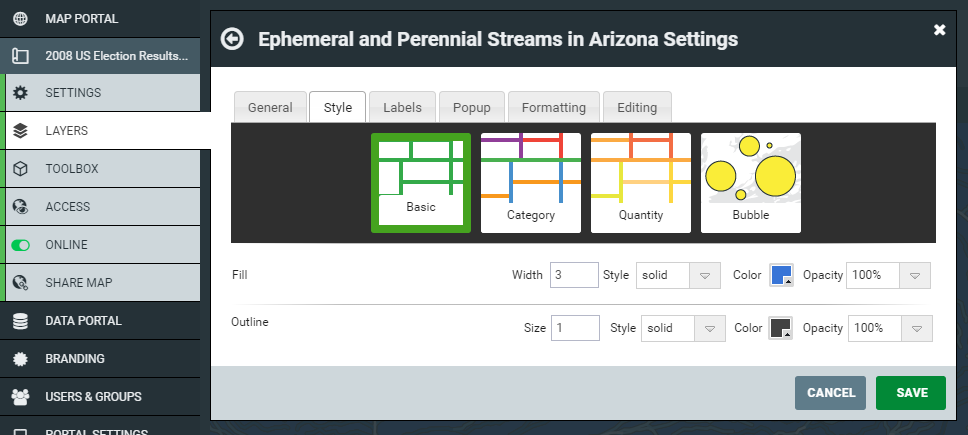This screenshot has height=435, width=968.
Task: Pick the blue Fill color swatch
Action: pyautogui.click(x=781, y=275)
